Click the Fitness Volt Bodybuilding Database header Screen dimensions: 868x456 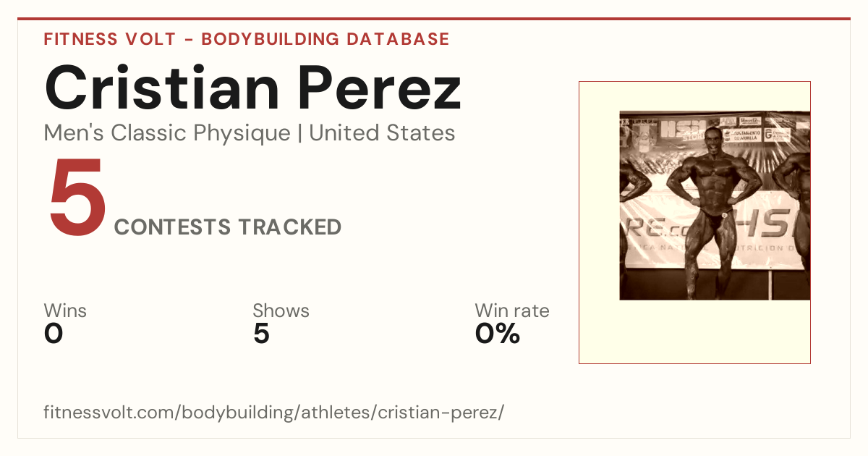click(x=247, y=39)
